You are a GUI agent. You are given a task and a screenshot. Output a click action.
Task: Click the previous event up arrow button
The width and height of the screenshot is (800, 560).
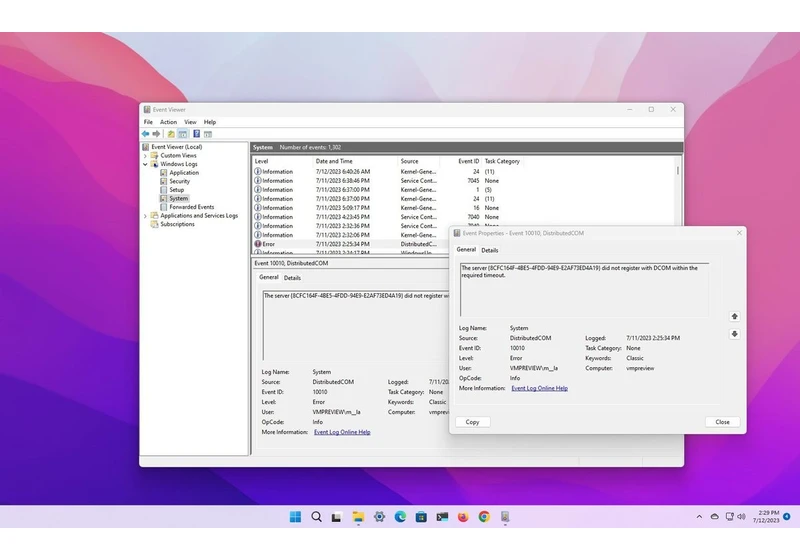[734, 317]
